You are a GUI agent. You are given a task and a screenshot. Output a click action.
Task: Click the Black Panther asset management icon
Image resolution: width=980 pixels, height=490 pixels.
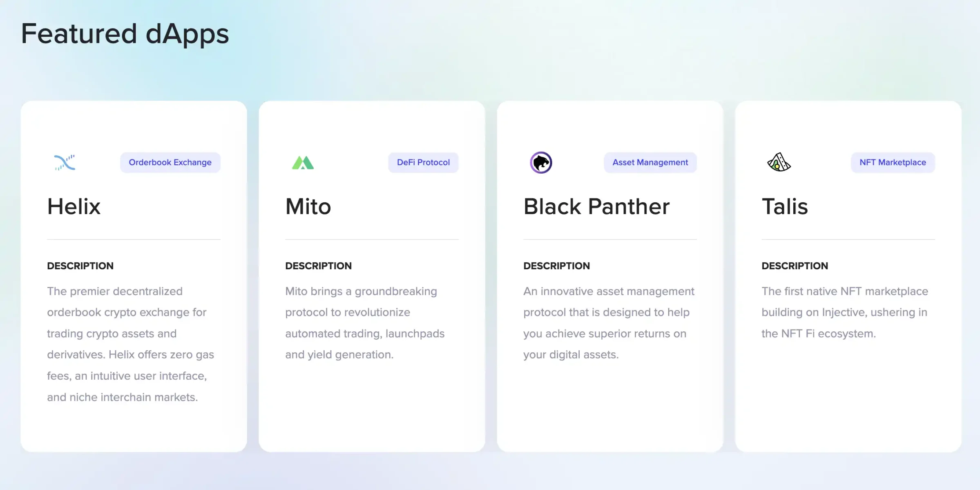click(x=540, y=163)
